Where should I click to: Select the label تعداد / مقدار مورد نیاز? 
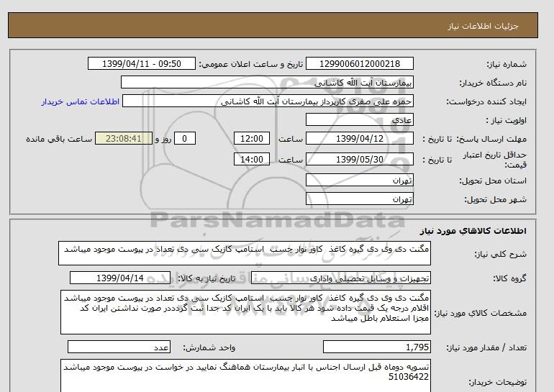pyautogui.click(x=486, y=348)
